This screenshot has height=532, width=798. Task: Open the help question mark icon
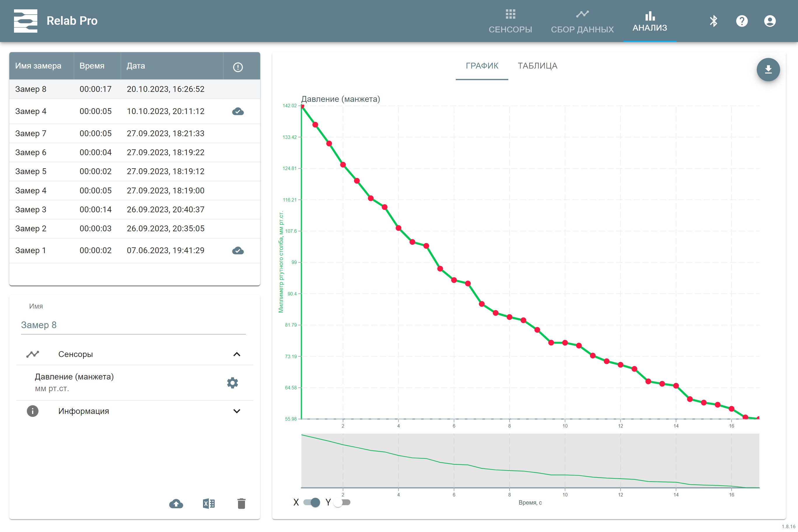pos(742,21)
